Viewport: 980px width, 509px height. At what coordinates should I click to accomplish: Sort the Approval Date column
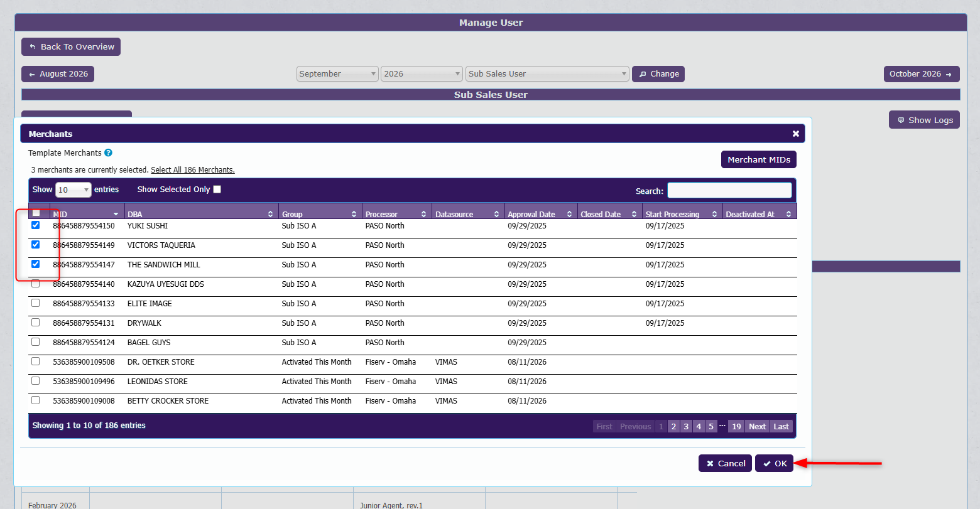[x=570, y=214]
